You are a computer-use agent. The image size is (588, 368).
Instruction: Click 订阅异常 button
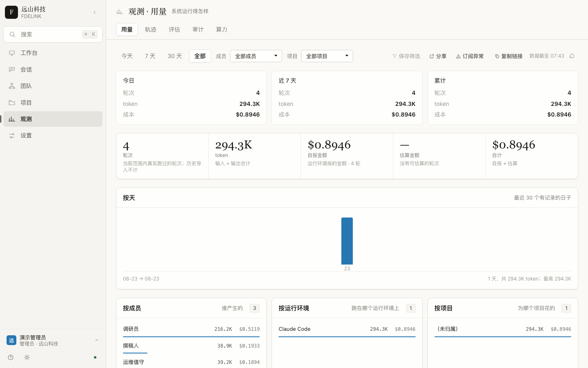pos(470,56)
